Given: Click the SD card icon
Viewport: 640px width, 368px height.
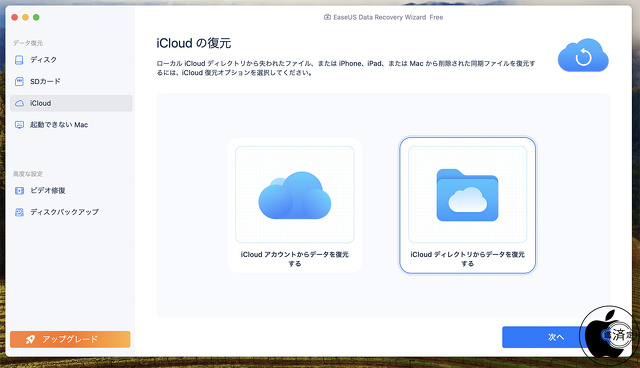Looking at the screenshot, I should click(x=19, y=82).
